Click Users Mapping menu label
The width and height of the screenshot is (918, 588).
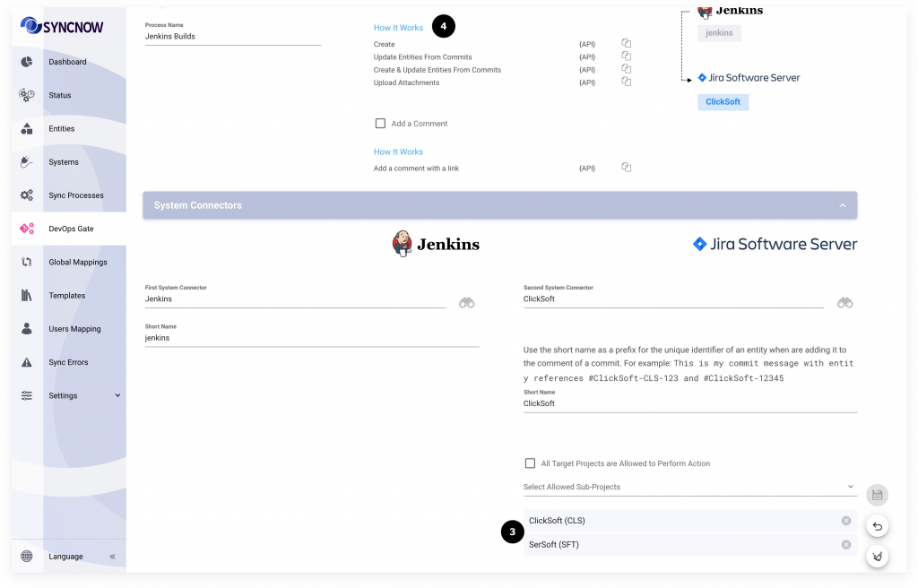click(x=74, y=329)
